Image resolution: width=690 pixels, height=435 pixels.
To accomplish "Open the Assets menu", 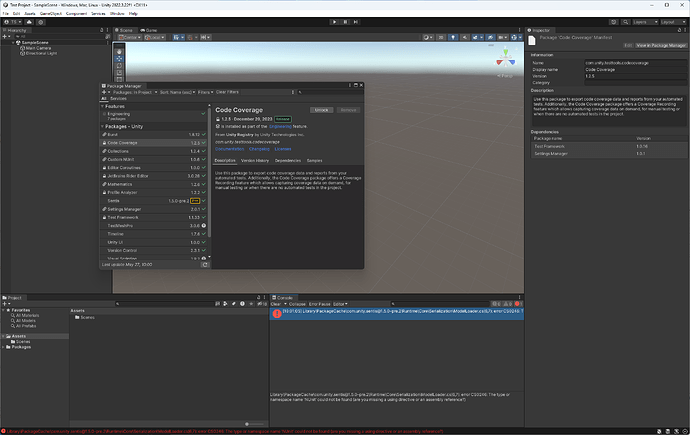I will tap(30, 14).
